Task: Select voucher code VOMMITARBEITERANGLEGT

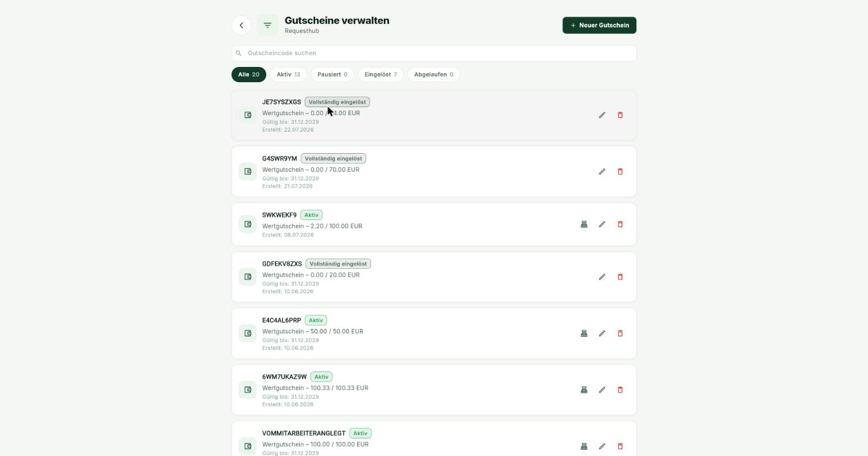Action: pyautogui.click(x=304, y=433)
